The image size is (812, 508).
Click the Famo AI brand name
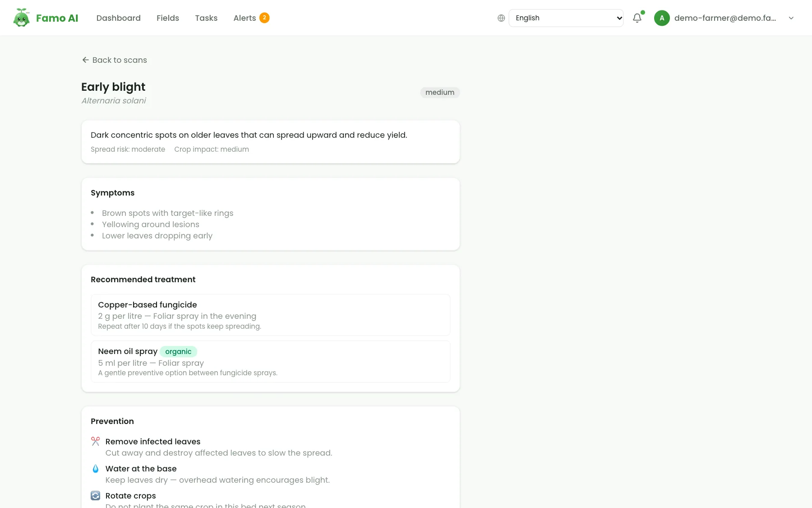tap(57, 18)
